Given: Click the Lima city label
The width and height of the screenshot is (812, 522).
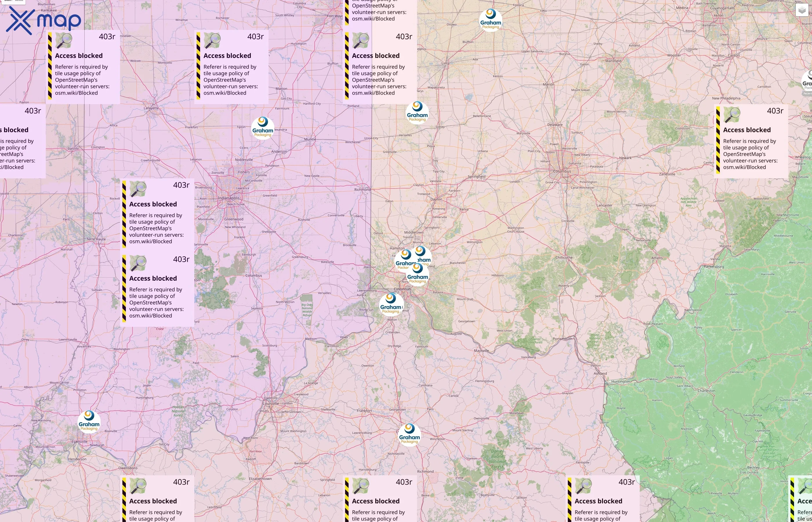Looking at the screenshot, I should point(446,64).
